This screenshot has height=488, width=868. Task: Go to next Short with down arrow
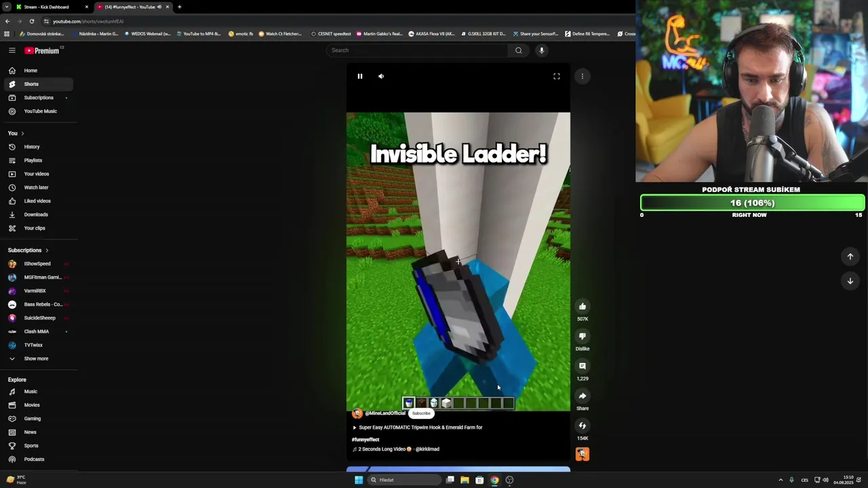tap(850, 281)
